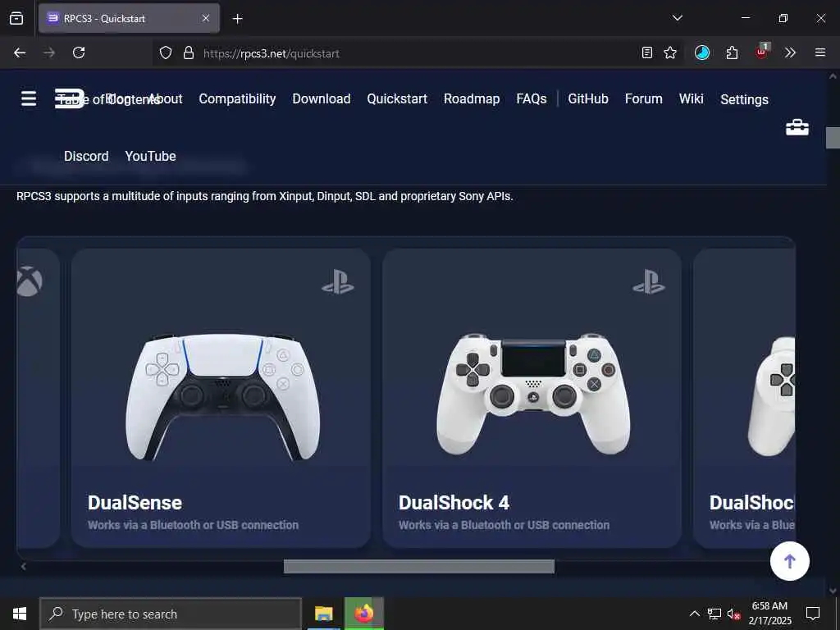Show more tools overflow chevron

(790, 52)
